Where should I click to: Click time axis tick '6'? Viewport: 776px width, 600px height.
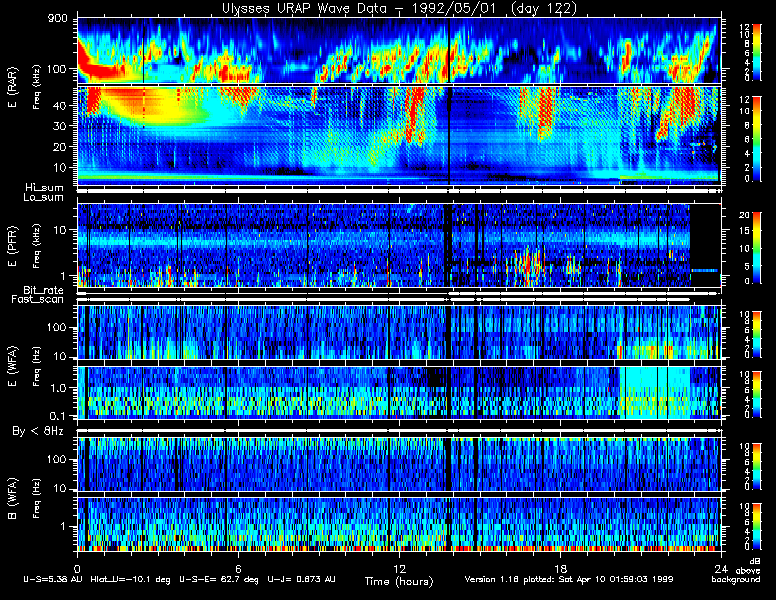click(x=238, y=568)
